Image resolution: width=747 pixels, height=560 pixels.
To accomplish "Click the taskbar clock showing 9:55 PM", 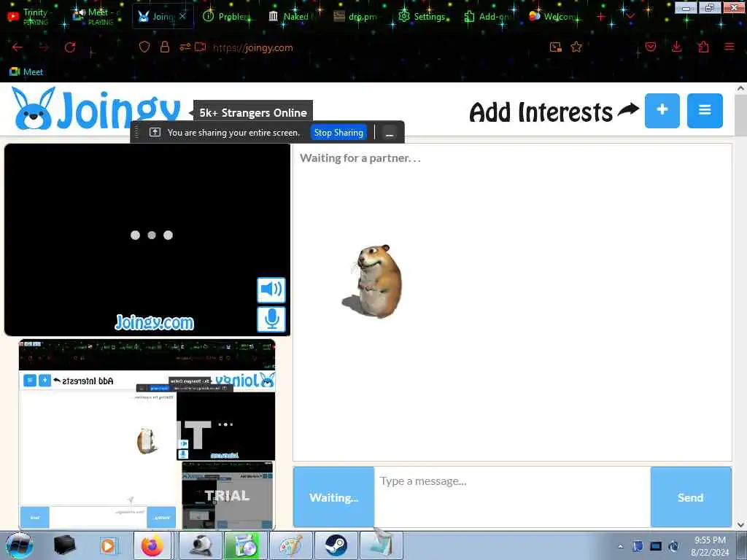I will (x=710, y=546).
